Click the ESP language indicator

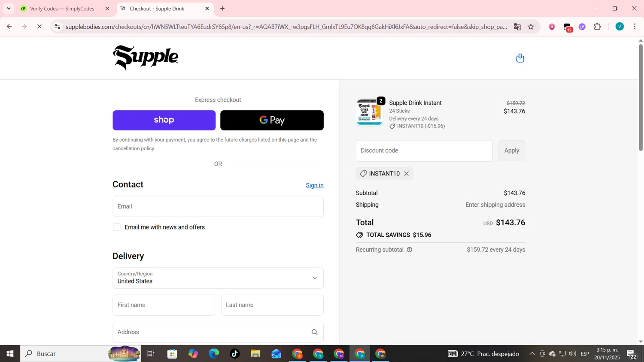click(585, 354)
